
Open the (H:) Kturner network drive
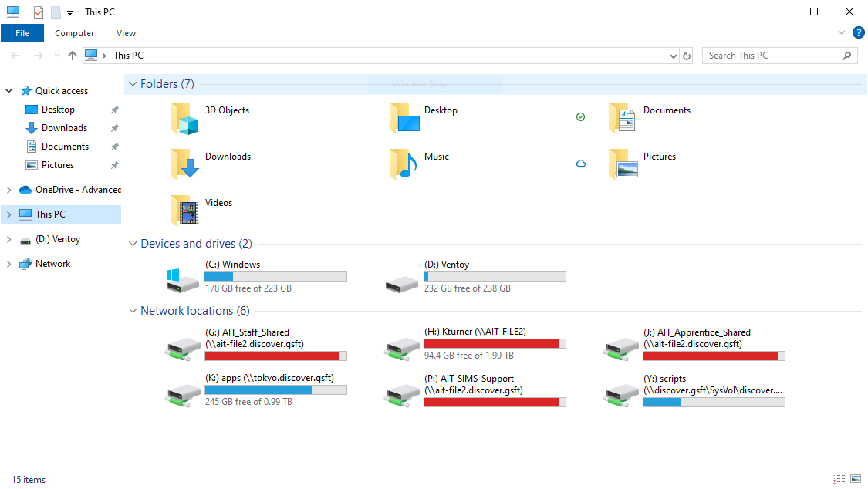[x=403, y=349]
